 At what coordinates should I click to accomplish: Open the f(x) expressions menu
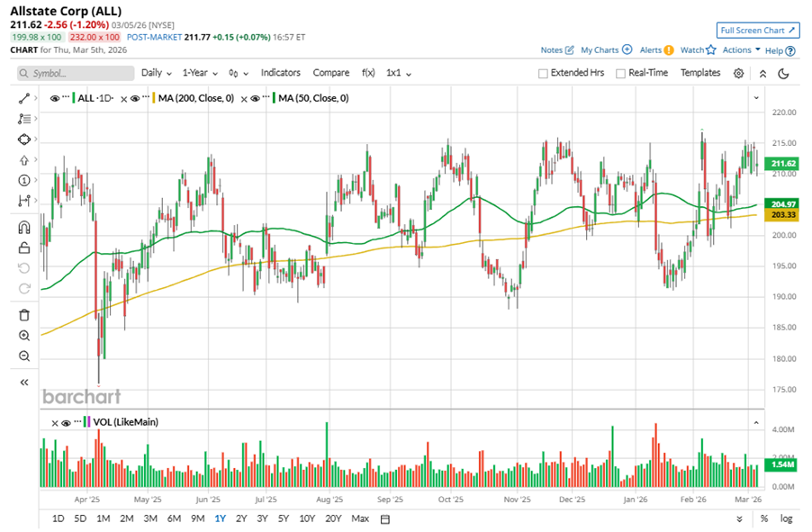point(368,73)
